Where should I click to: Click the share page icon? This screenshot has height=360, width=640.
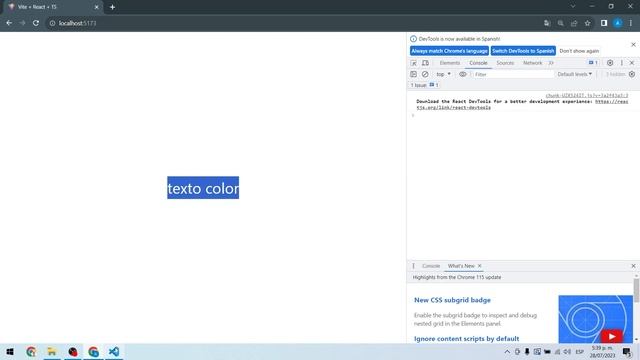tap(574, 23)
